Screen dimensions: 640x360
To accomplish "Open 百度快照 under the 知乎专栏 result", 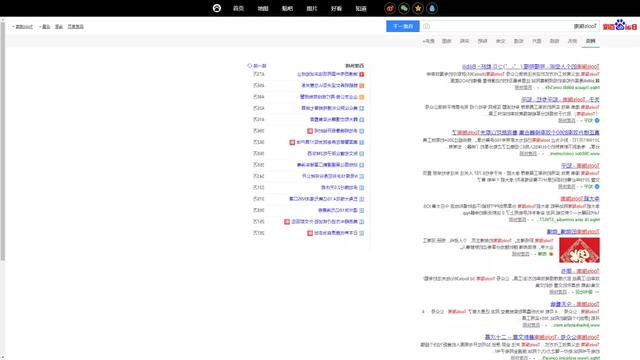I will [x=567, y=120].
